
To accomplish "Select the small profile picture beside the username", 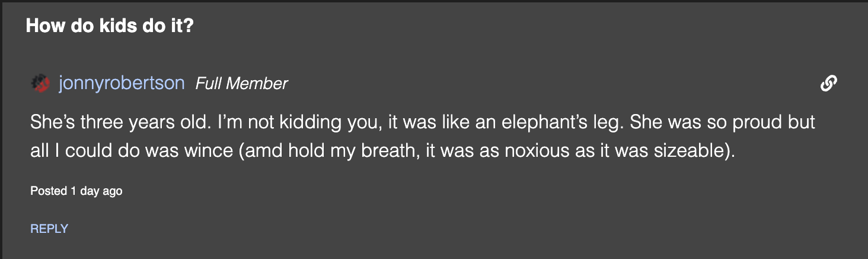I will (40, 84).
